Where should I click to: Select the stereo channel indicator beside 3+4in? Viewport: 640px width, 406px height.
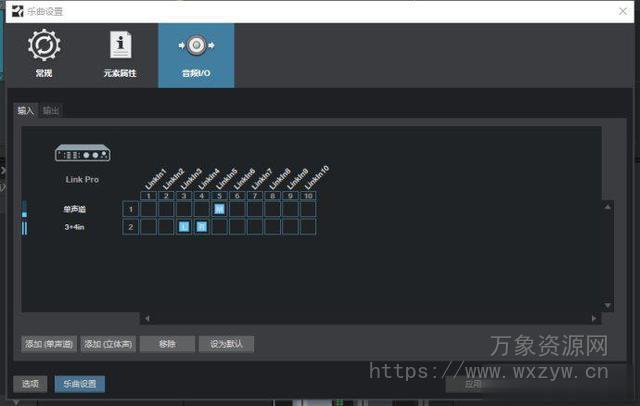click(x=25, y=227)
